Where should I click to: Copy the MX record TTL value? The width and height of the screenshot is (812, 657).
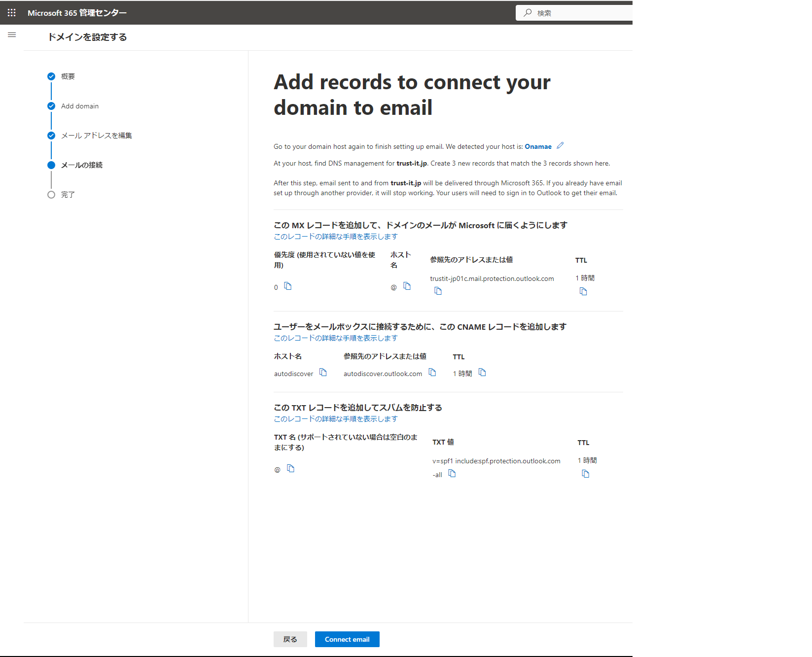pos(583,292)
